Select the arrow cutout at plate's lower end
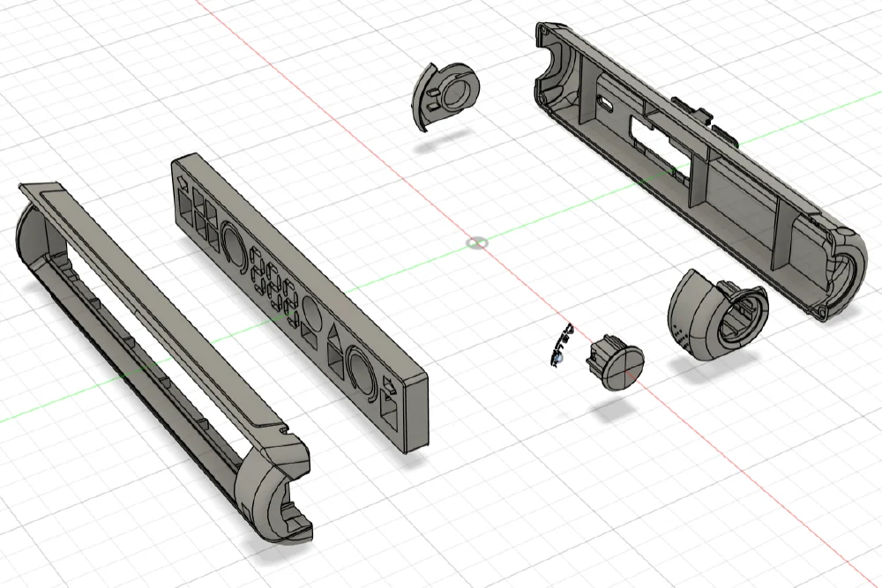Viewport: 882px width, 588px height. click(390, 386)
